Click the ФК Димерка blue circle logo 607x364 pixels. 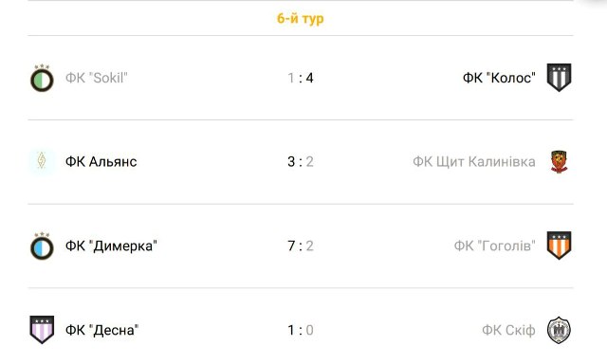[42, 246]
